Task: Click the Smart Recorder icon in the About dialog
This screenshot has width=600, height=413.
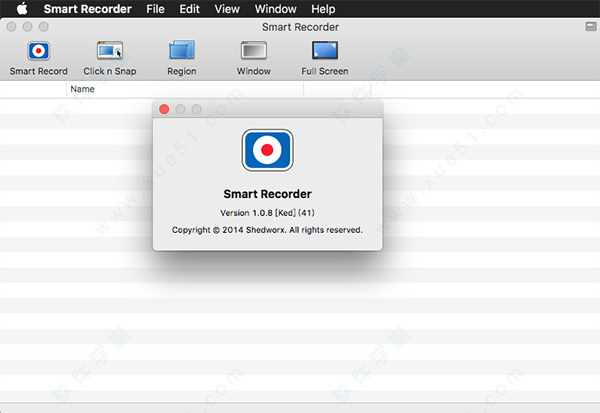Action: click(x=267, y=150)
